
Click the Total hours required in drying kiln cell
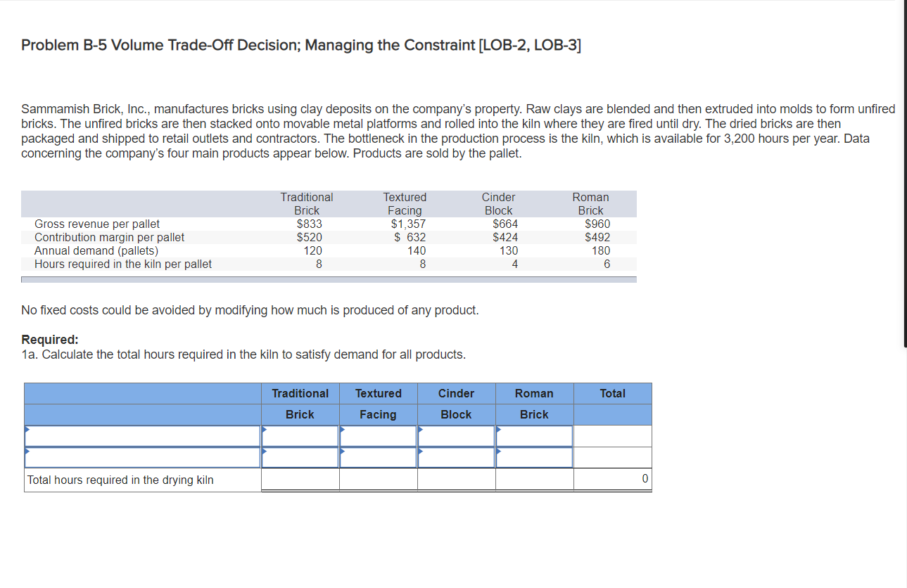pyautogui.click(x=141, y=479)
